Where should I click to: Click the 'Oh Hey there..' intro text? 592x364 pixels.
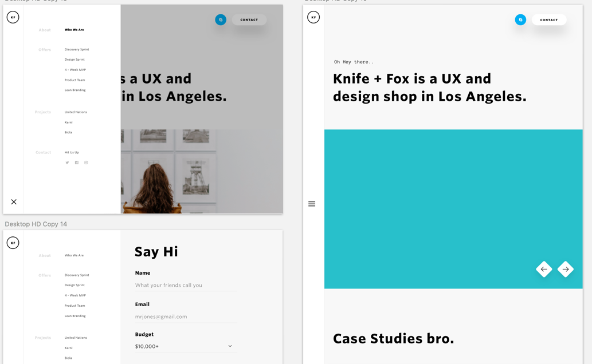coord(354,62)
